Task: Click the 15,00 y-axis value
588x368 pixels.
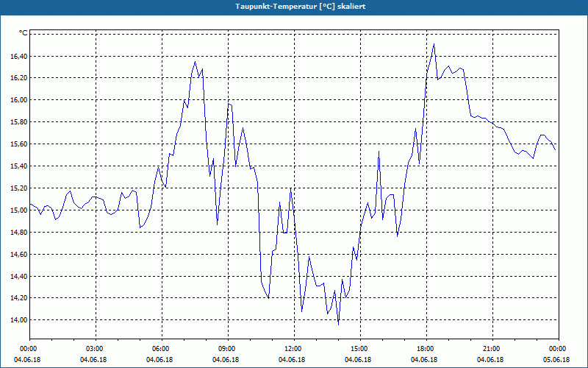Action: pos(18,210)
